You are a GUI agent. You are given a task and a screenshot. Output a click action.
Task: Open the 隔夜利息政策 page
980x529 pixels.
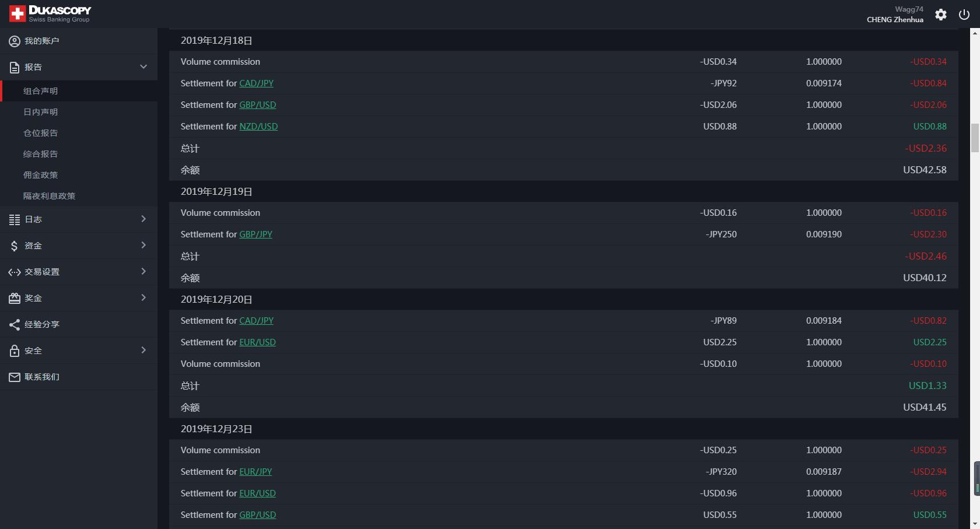(x=49, y=196)
